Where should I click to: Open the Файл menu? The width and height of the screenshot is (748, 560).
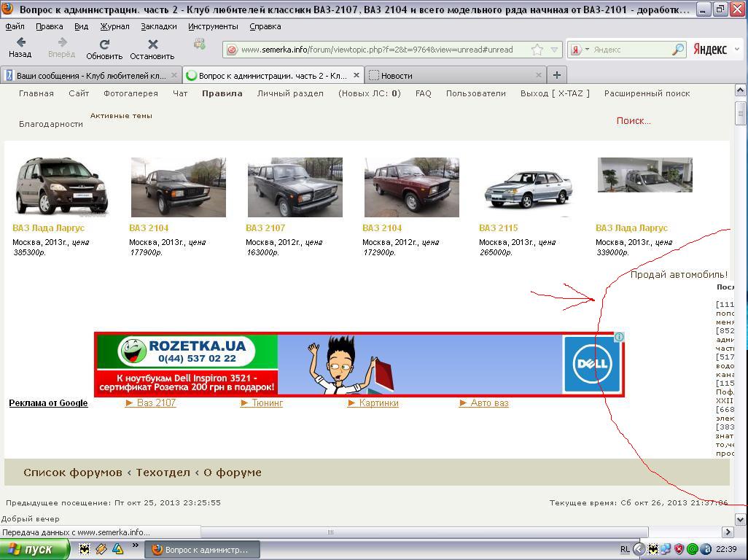pyautogui.click(x=15, y=27)
